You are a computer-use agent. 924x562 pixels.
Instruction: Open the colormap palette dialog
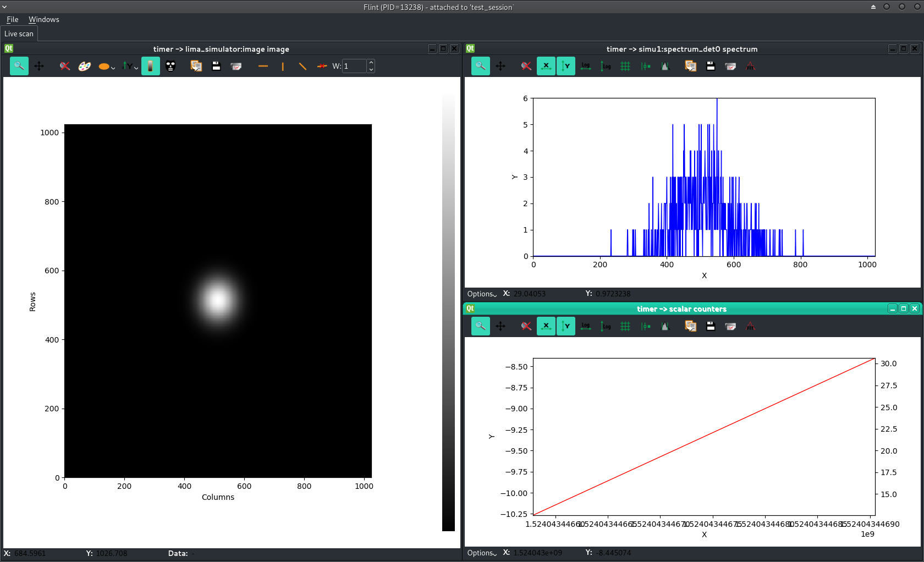85,66
